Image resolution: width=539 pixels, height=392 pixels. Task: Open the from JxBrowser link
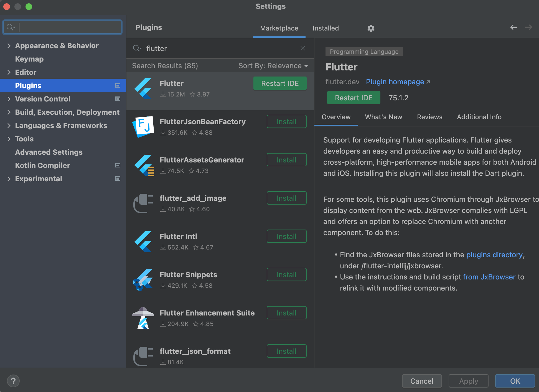[489, 277]
